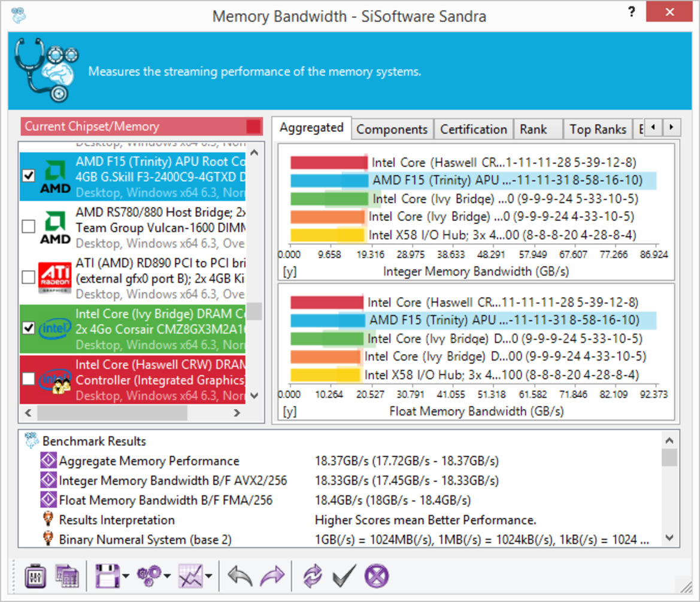Click the copy results table toolbar icon
Viewport: 700px width, 602px height.
pos(66,576)
